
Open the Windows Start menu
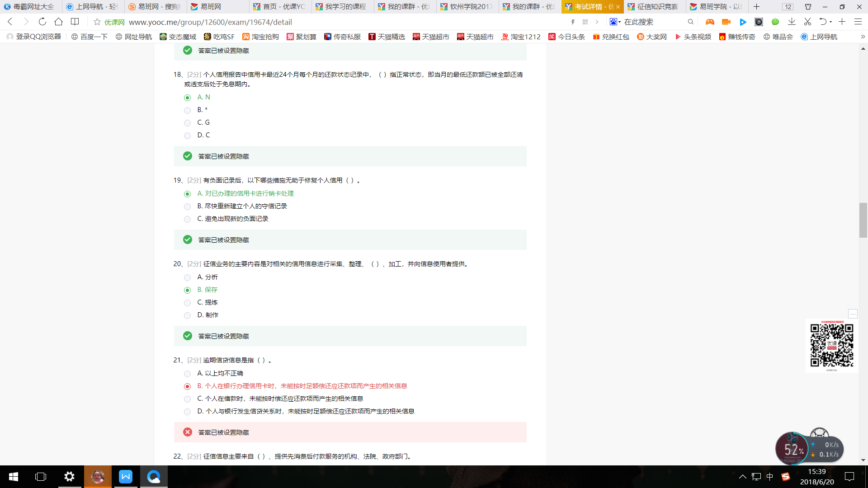14,477
